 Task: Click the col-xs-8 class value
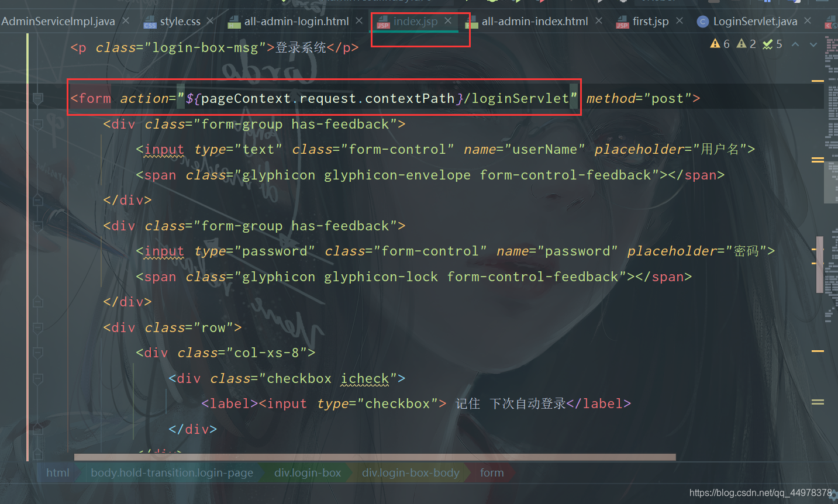pyautogui.click(x=267, y=353)
